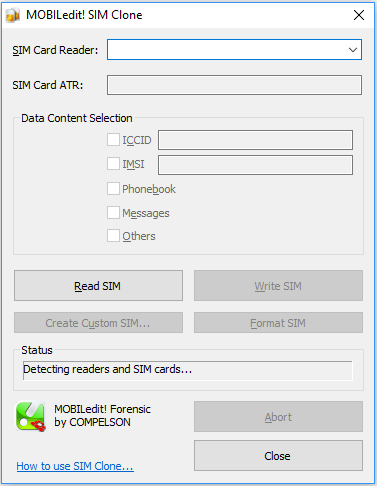Enable the Messages checkbox
The width and height of the screenshot is (377, 486).
point(113,212)
